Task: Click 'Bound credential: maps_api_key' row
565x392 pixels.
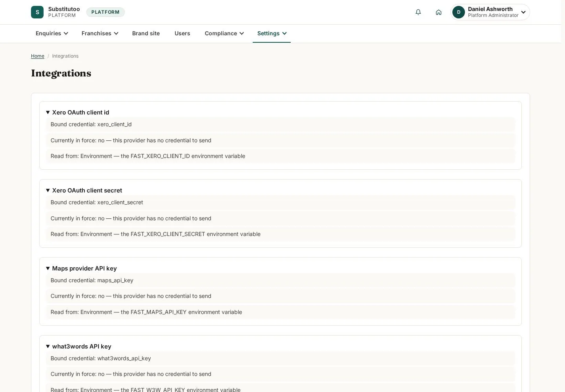Action: coord(281,280)
